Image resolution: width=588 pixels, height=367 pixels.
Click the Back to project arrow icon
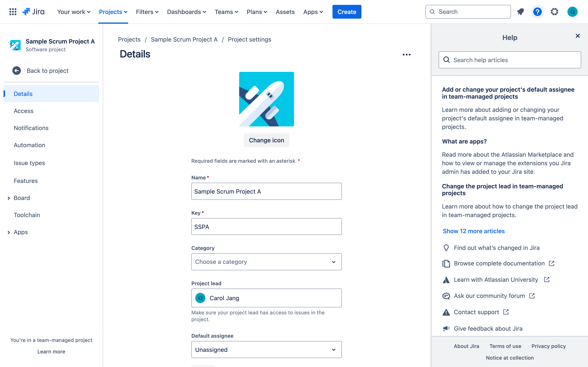pyautogui.click(x=17, y=71)
